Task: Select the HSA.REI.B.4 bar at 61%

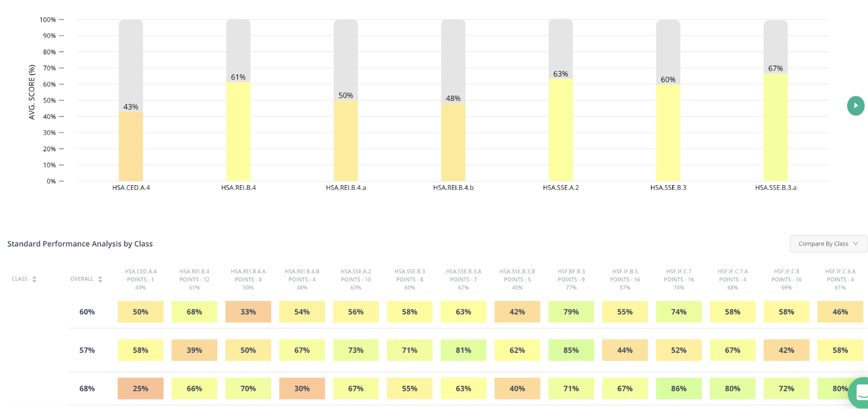Action: point(238,131)
